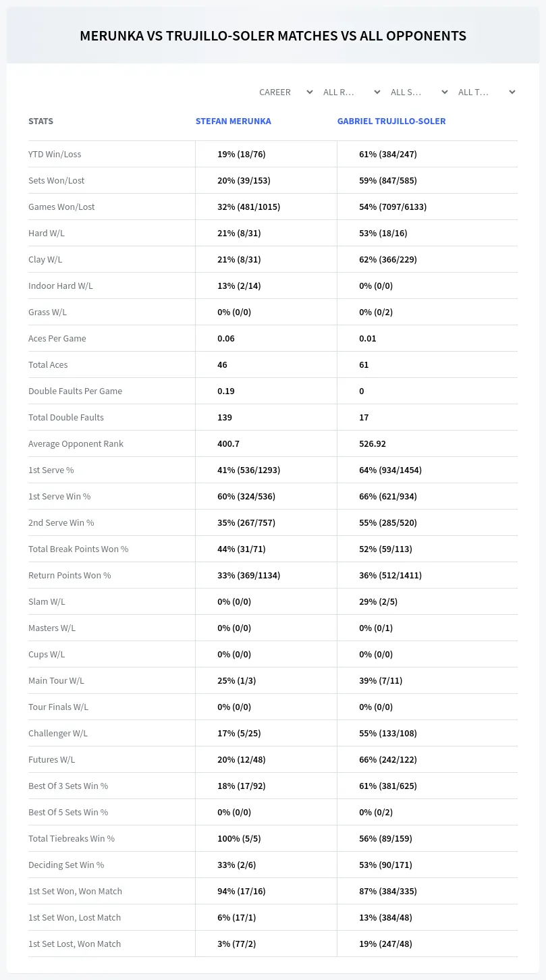The width and height of the screenshot is (546, 980).
Task: Select the Total Double Faults row label
Action: coord(66,417)
